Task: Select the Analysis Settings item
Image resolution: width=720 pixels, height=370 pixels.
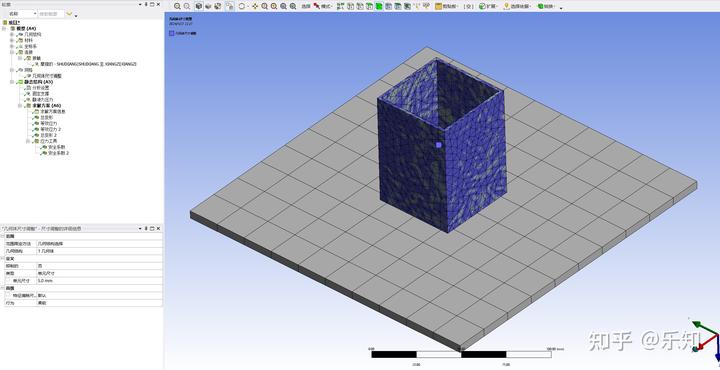Action: click(40, 88)
